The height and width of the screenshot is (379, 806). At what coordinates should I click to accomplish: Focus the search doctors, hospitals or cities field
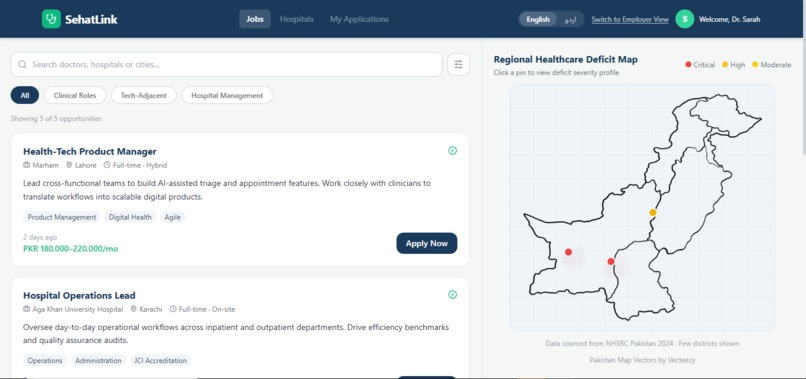click(226, 64)
